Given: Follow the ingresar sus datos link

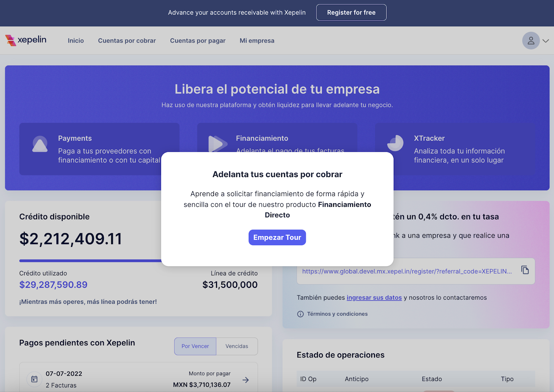Looking at the screenshot, I should (374, 298).
